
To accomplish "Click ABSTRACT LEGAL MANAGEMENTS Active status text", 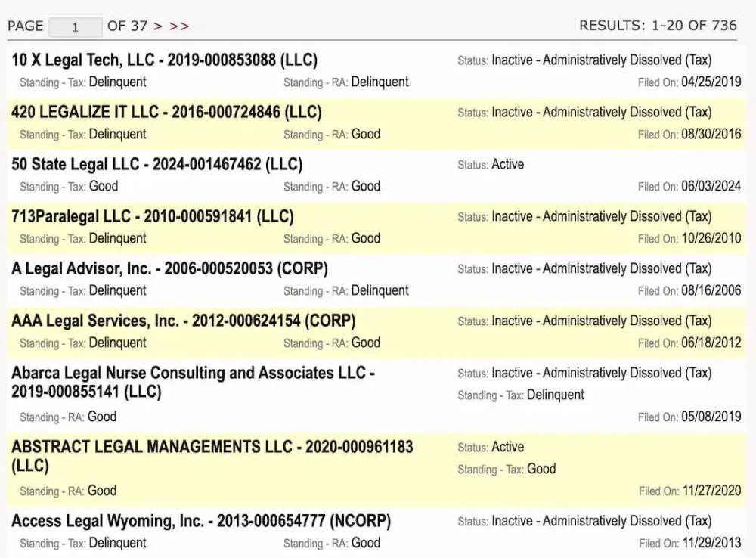I will pos(507,448).
